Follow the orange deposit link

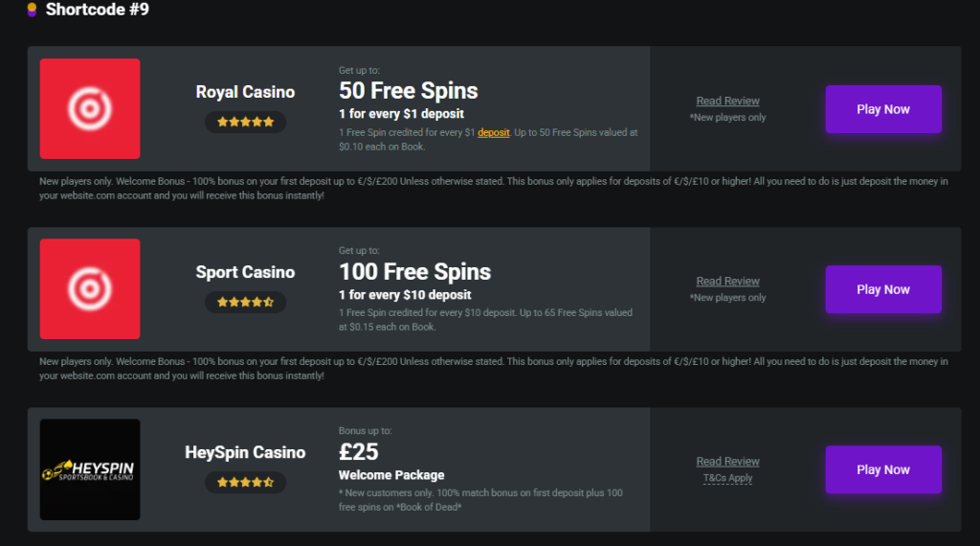point(493,132)
